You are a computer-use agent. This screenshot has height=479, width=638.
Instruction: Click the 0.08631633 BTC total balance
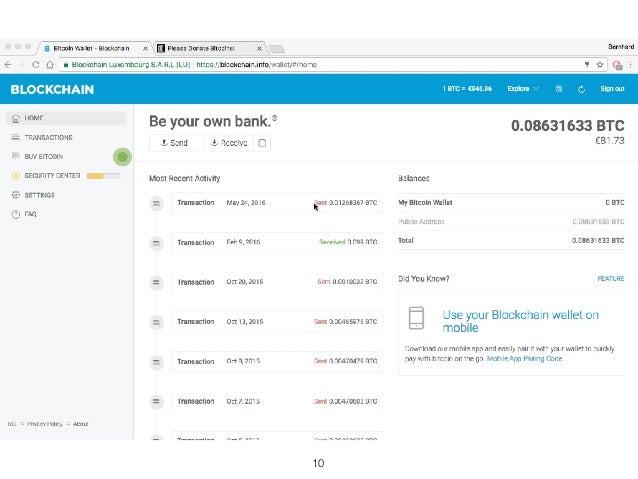pos(568,126)
